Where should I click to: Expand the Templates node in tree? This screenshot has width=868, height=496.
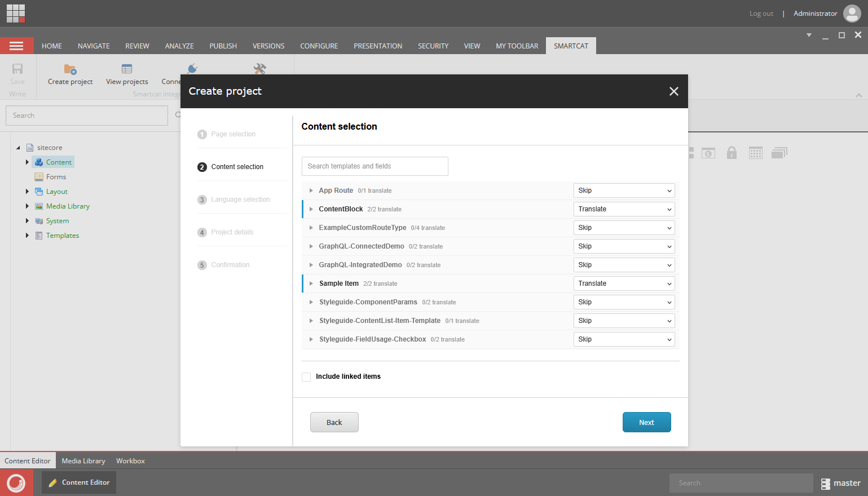[27, 236]
